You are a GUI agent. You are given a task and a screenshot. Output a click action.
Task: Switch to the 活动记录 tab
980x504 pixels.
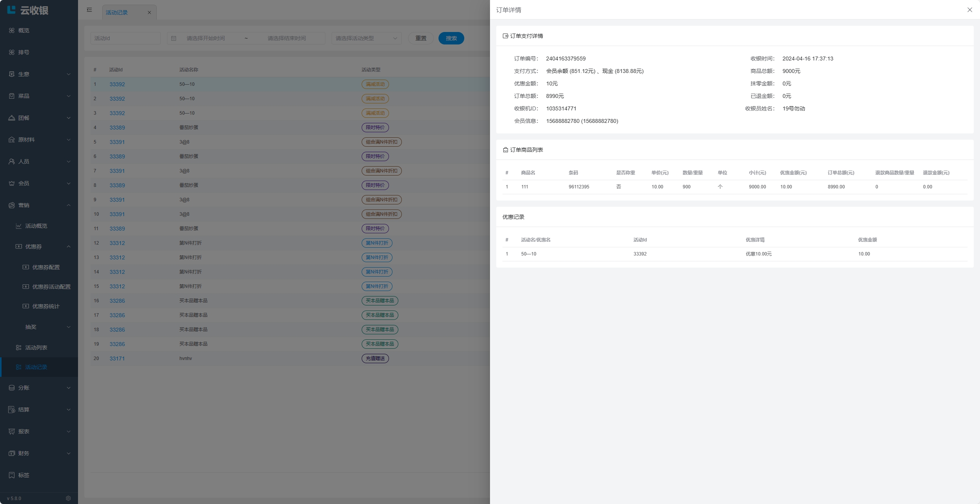[117, 12]
